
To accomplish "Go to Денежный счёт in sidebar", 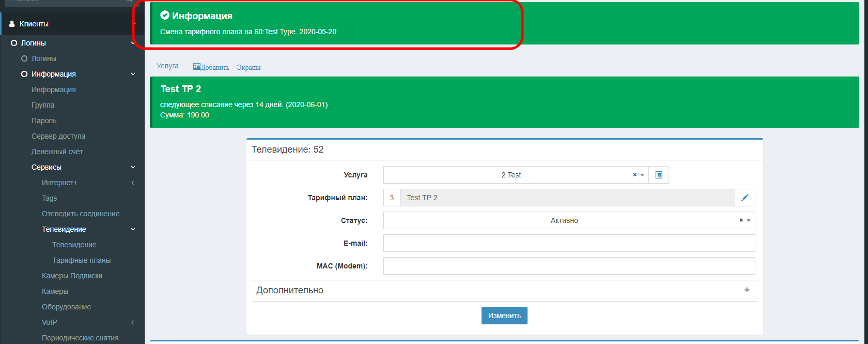I will [x=57, y=152].
